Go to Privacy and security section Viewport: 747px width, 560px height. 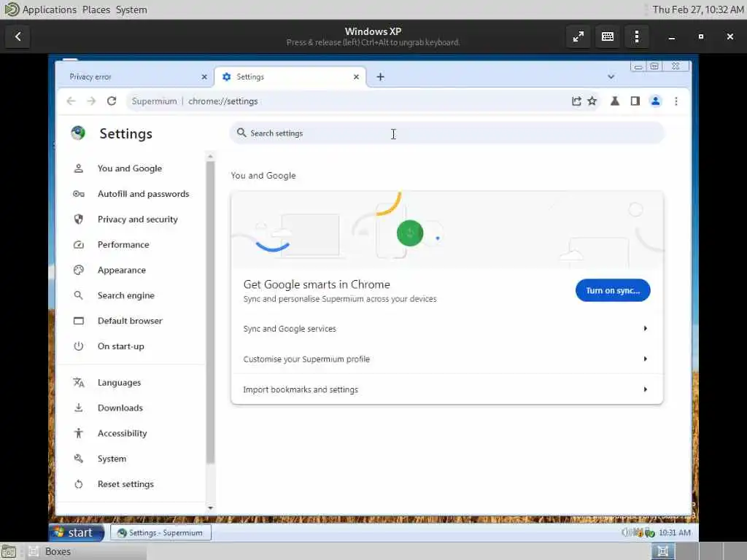click(x=138, y=219)
